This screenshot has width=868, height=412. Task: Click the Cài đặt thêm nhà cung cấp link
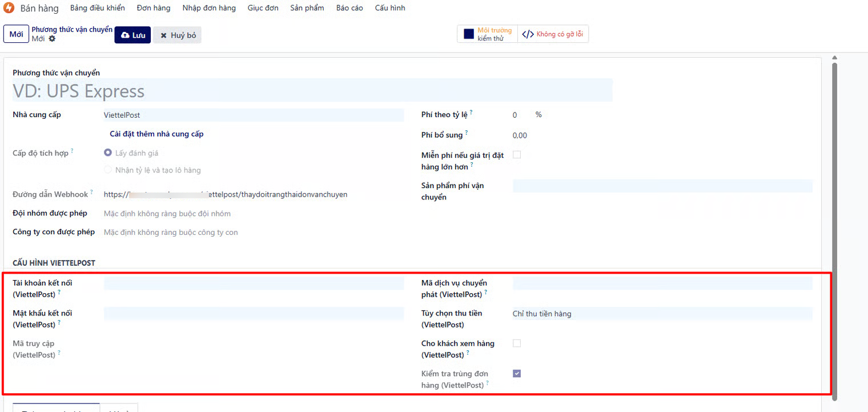(156, 134)
